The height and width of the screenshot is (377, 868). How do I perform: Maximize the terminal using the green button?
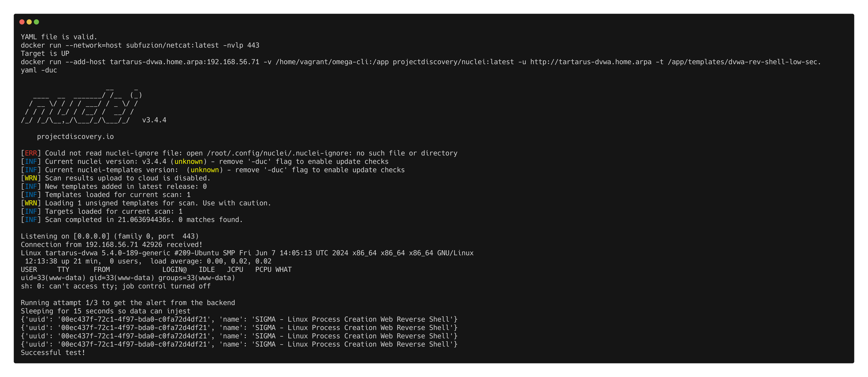pyautogui.click(x=36, y=22)
